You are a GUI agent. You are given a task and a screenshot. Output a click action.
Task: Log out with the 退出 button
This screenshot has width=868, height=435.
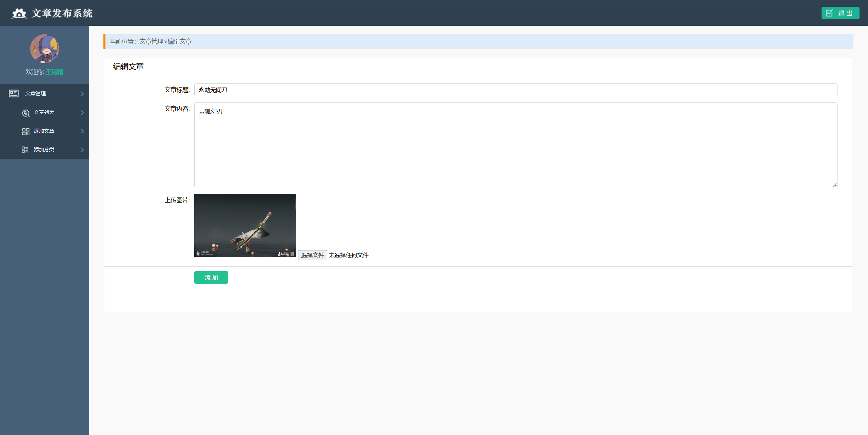[840, 13]
